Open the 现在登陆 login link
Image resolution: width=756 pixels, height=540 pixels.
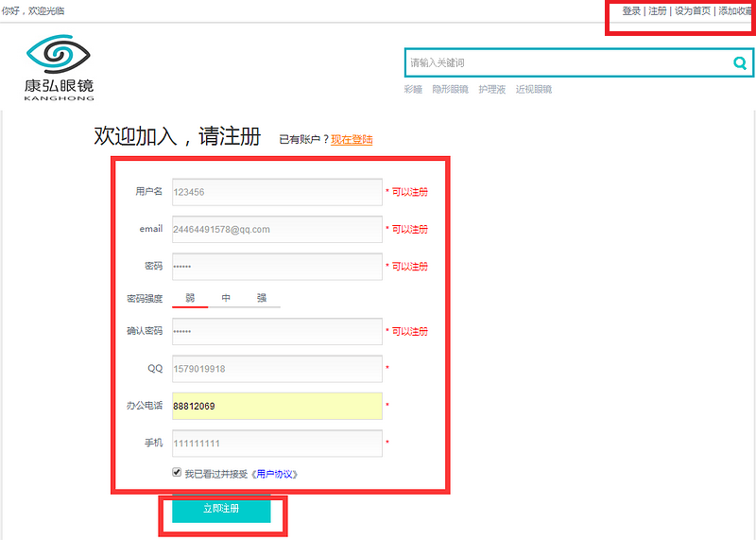click(352, 140)
